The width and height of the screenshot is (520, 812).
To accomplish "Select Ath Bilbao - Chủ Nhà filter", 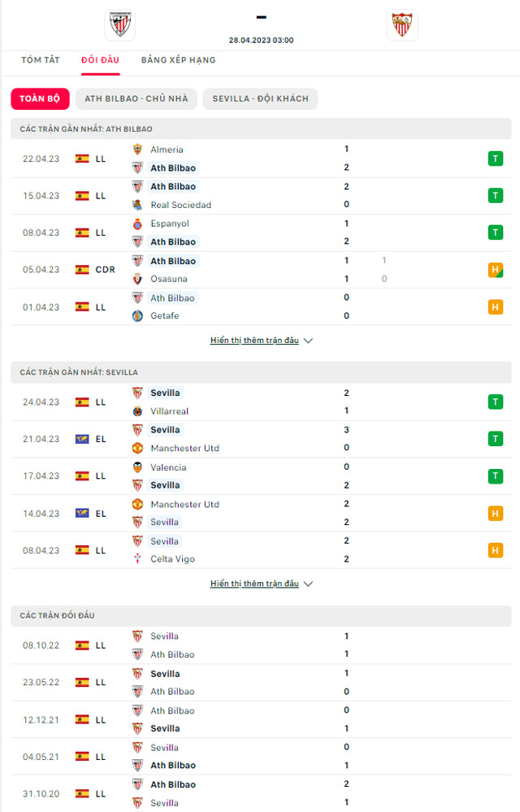I will coord(136,98).
